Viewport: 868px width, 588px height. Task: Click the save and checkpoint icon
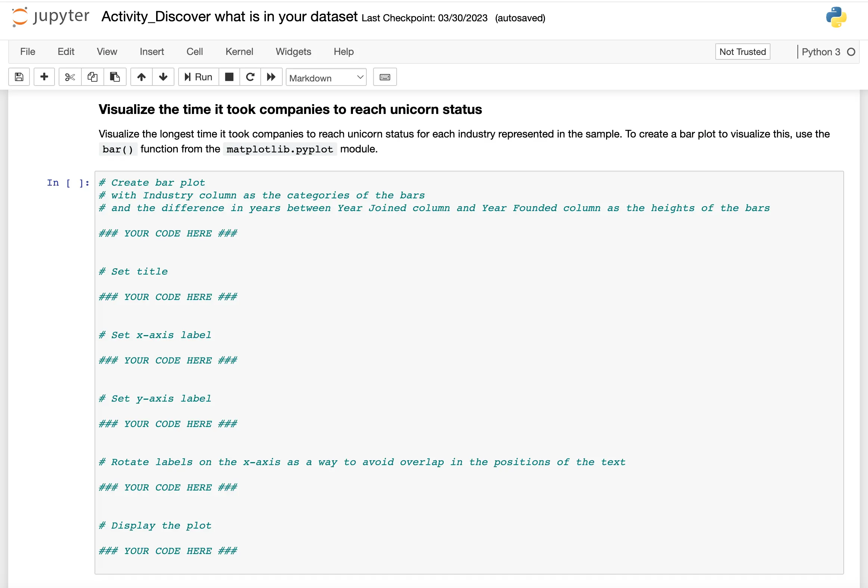point(19,77)
